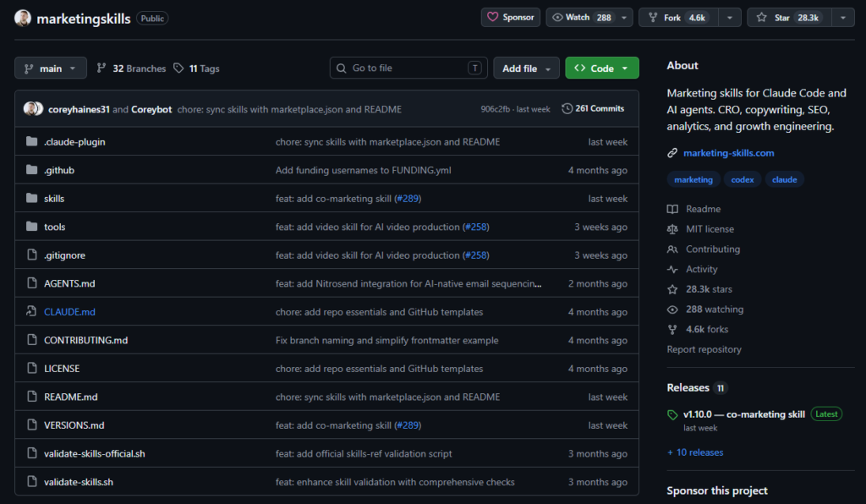Screen dimensions: 866x504
Task: Click the pulse icon next to Activity
Action: pos(672,269)
